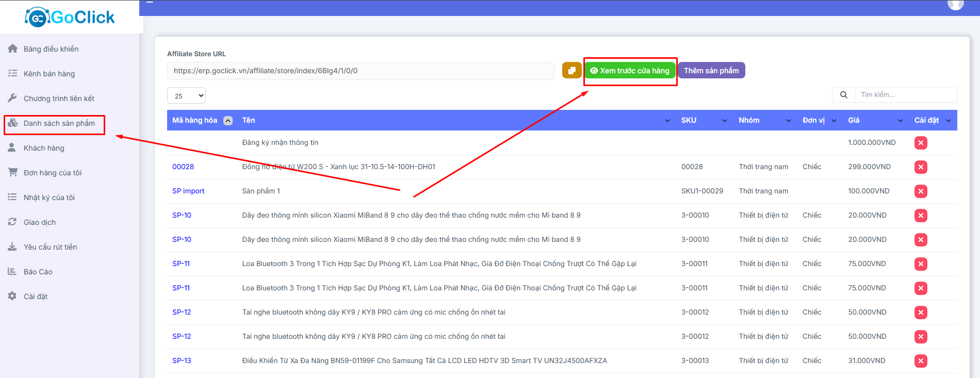Click the Bảng điều khiển home icon
The image size is (980, 378).
coord(12,49)
